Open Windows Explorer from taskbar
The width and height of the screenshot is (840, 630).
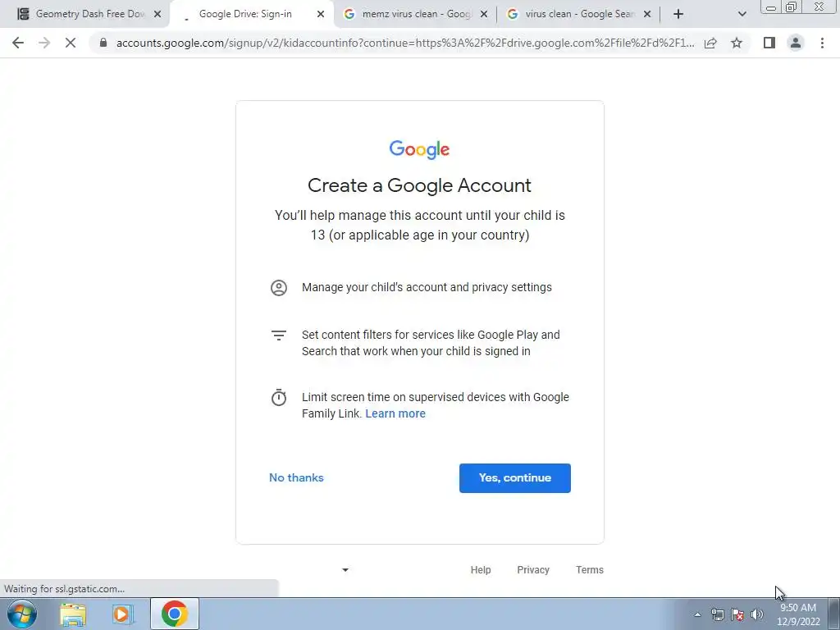(x=73, y=614)
